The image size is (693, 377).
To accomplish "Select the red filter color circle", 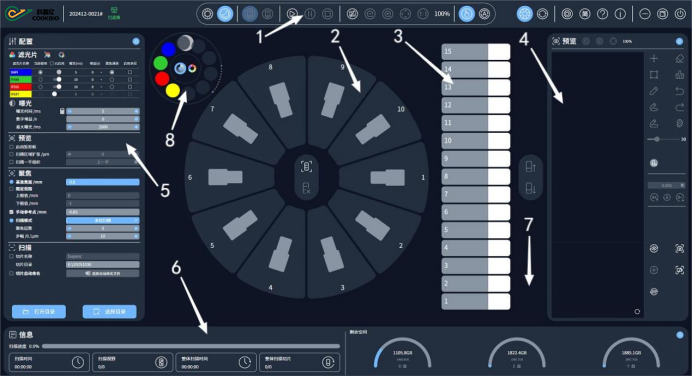I will tap(162, 79).
